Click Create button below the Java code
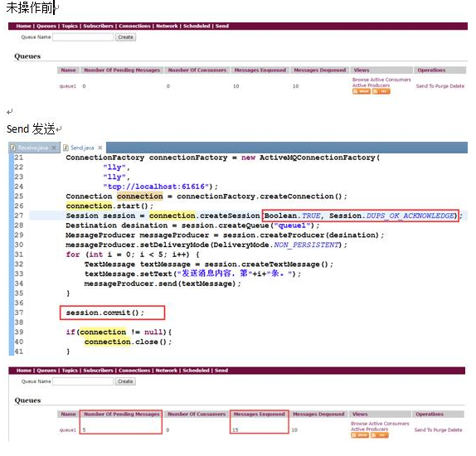The width and height of the screenshot is (476, 456). pyautogui.click(x=125, y=381)
